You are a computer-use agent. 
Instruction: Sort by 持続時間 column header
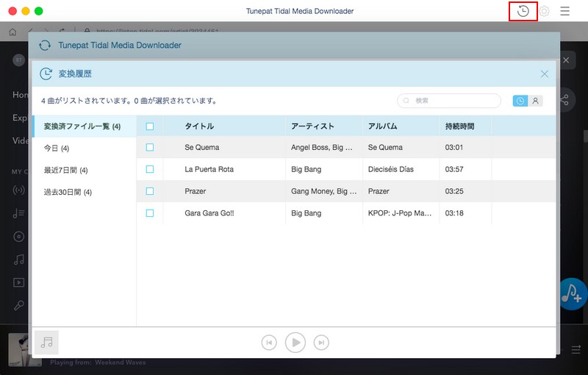[460, 126]
